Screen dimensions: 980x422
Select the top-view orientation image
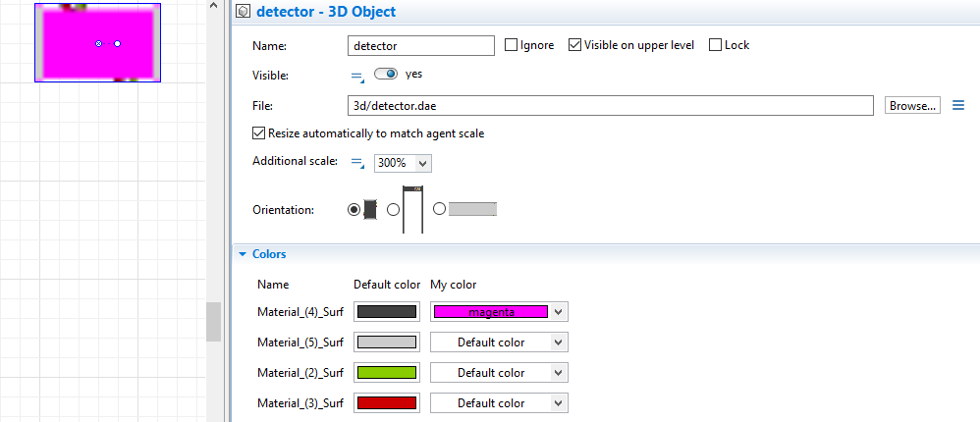pyautogui.click(x=370, y=209)
